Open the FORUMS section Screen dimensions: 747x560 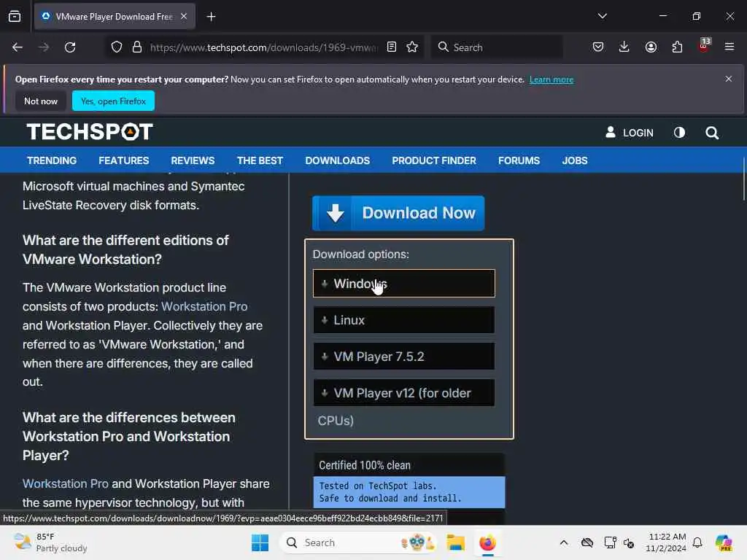[x=519, y=160]
